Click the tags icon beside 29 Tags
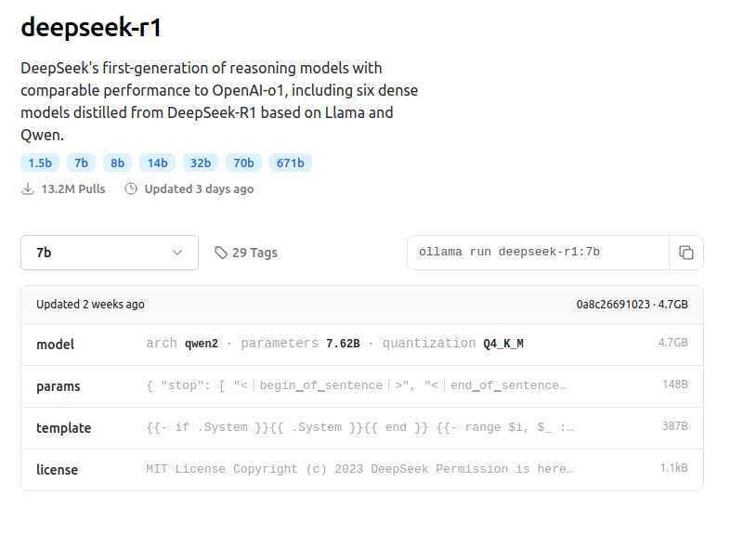The image size is (756, 547). pos(220,253)
